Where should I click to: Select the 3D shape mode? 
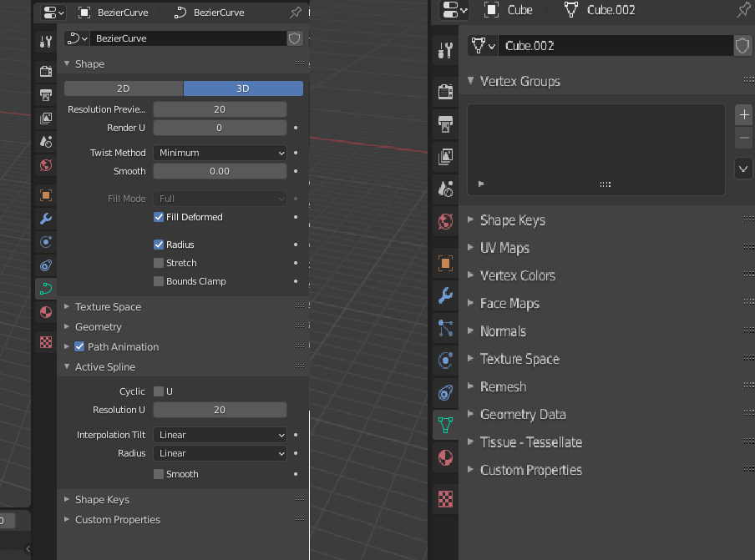pos(243,88)
